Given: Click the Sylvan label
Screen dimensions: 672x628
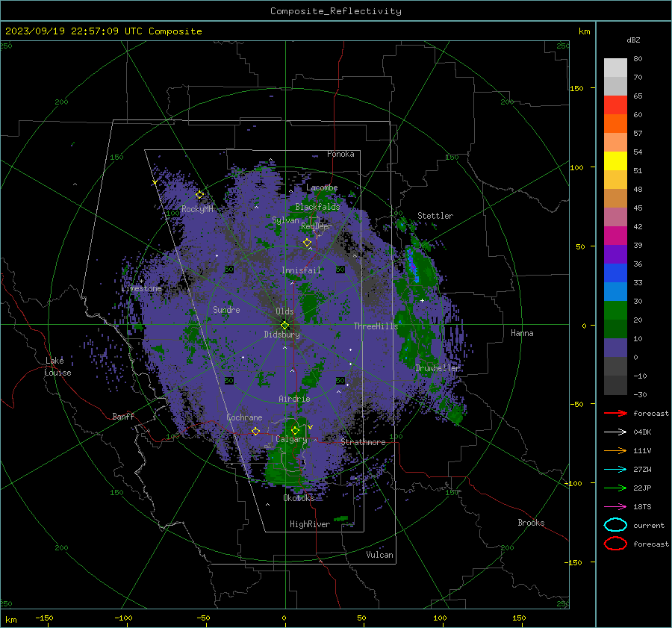Looking at the screenshot, I should point(285,220).
